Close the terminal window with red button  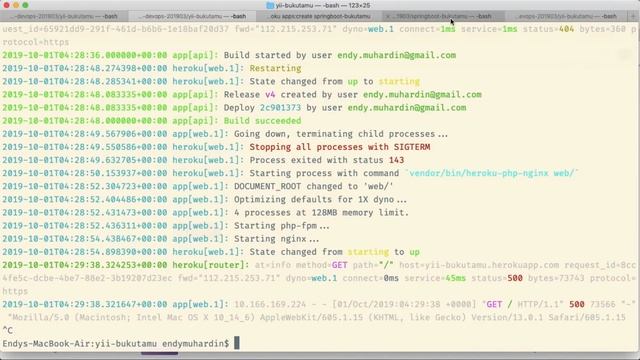[6, 5]
